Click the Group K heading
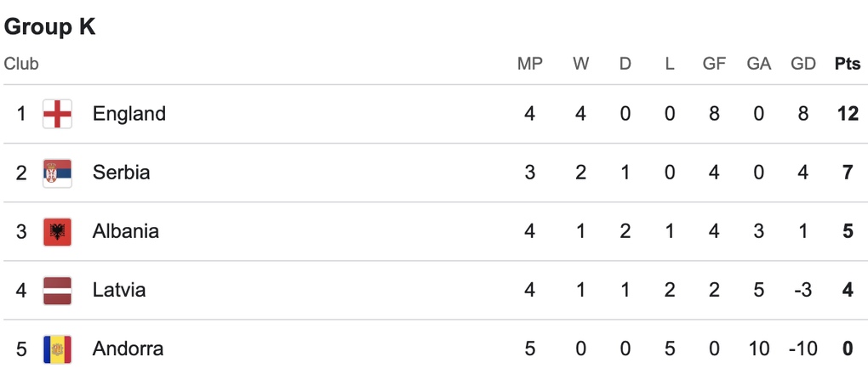Image resolution: width=868 pixels, height=374 pixels. (50, 26)
